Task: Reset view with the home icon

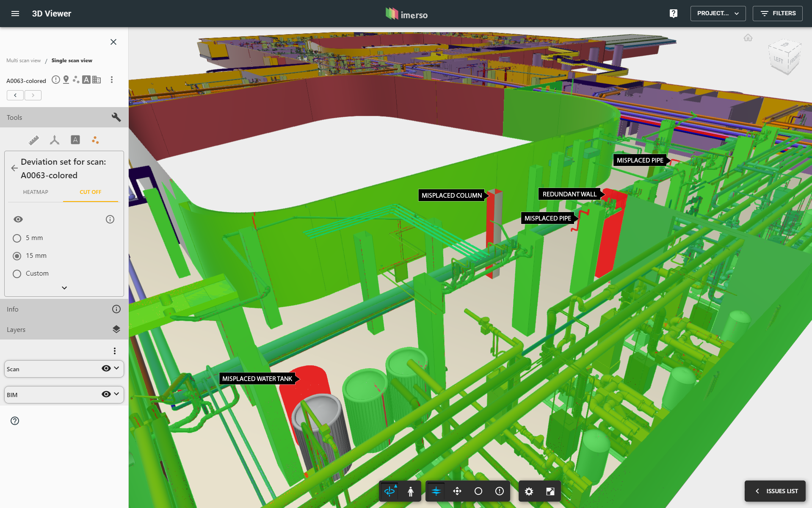Action: [748, 38]
